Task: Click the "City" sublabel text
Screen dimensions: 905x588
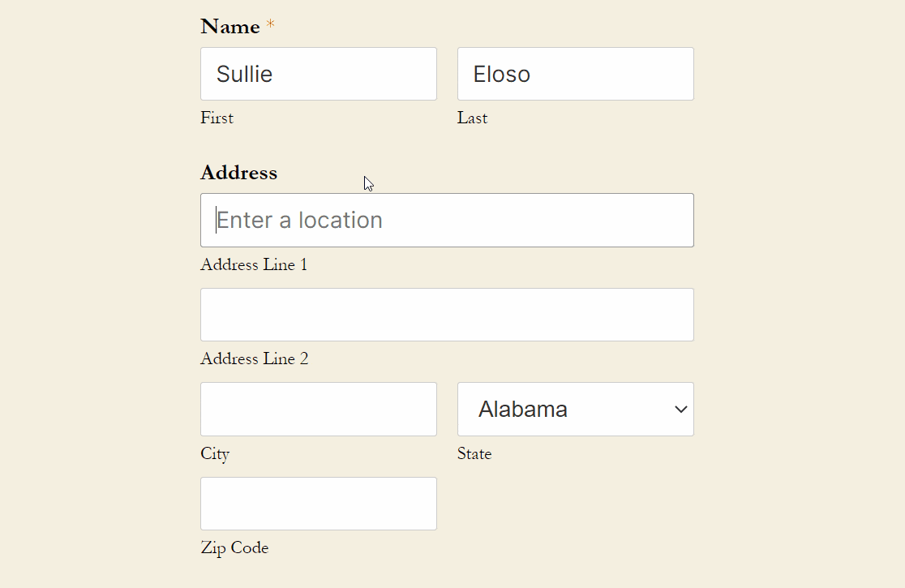Action: 215,454
